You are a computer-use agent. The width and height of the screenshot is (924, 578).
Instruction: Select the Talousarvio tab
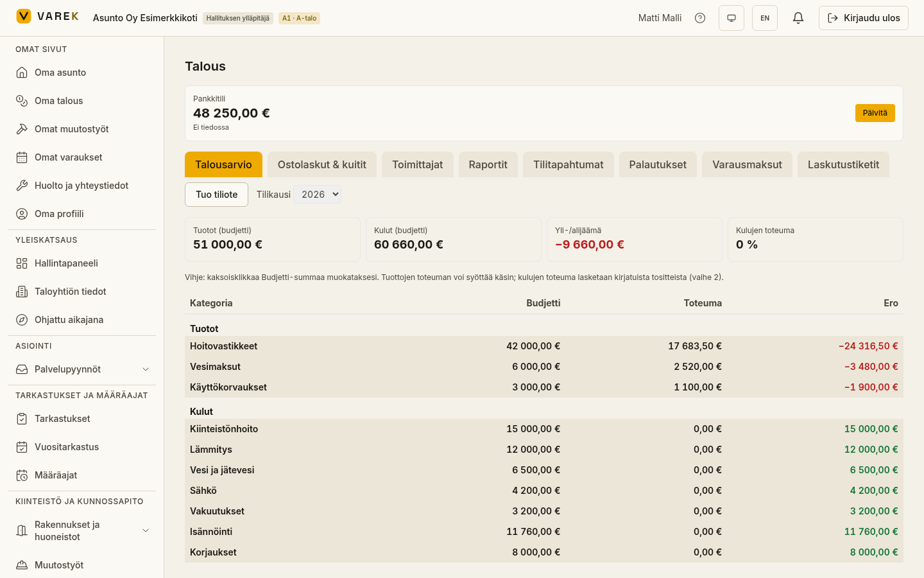(x=223, y=164)
